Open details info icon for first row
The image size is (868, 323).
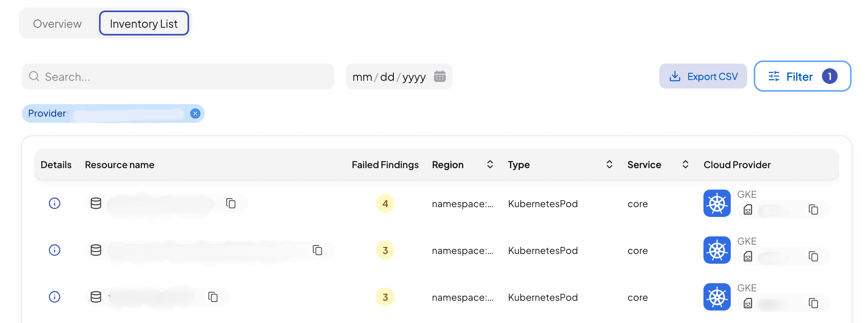click(x=55, y=203)
